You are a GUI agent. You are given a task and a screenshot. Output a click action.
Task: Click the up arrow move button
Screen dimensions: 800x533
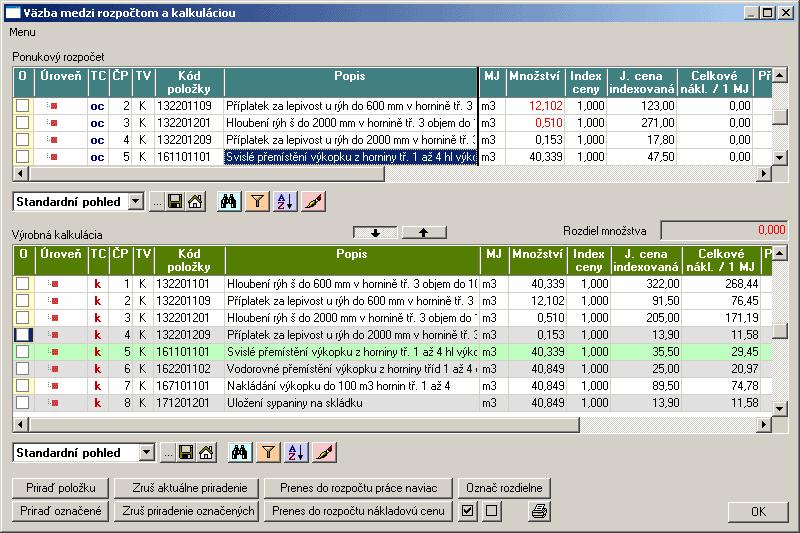[424, 233]
